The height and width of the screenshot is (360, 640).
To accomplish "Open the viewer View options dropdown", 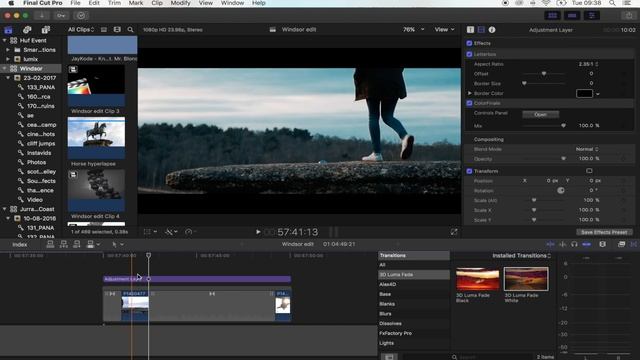I will tap(444, 30).
